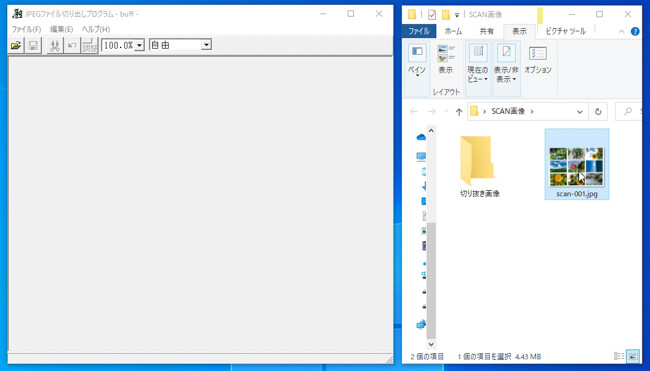The height and width of the screenshot is (371, 650).
Task: Expand the address bar history chevron
Action: tap(580, 112)
